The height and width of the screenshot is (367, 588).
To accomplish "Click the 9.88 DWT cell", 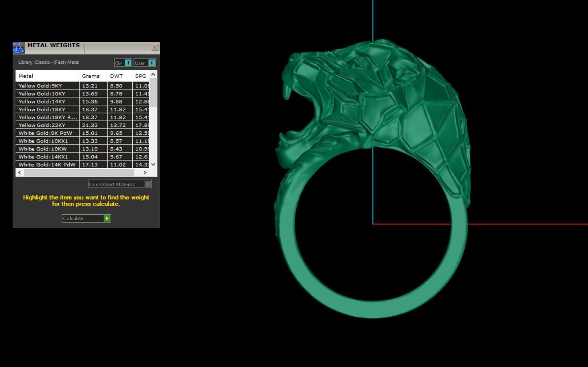I will 120,101.
